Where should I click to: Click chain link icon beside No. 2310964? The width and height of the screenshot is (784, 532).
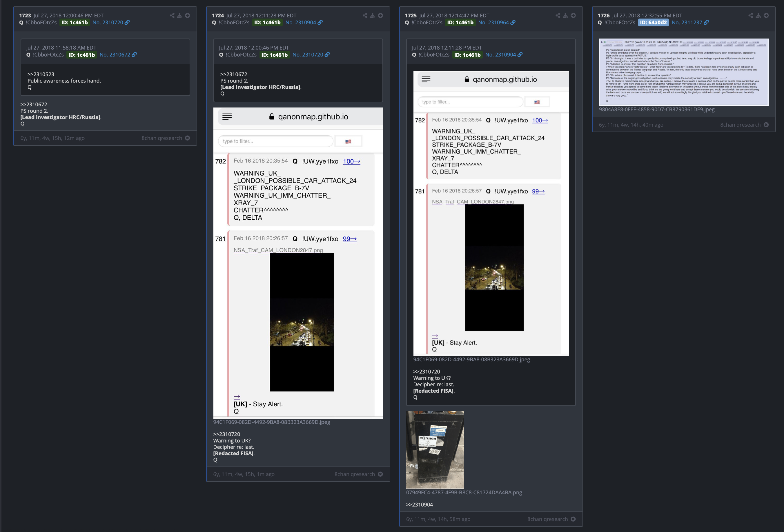(x=513, y=23)
